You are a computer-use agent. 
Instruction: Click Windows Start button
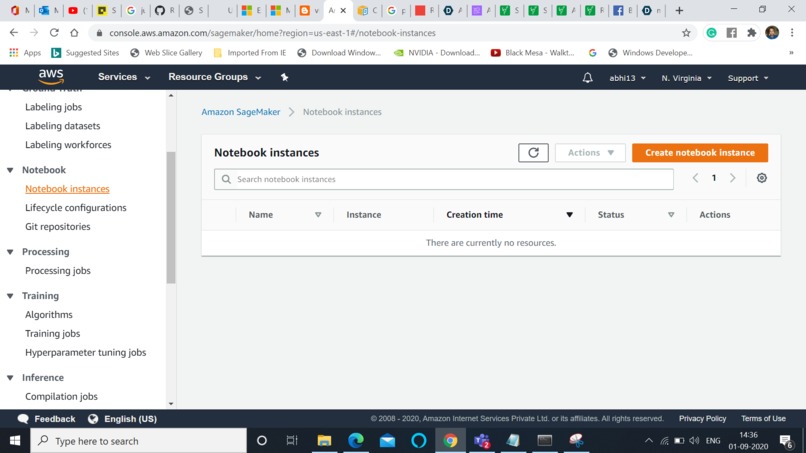click(x=15, y=441)
